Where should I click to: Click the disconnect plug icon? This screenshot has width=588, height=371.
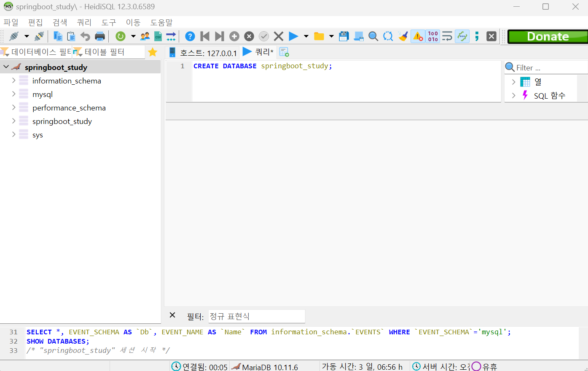point(39,36)
